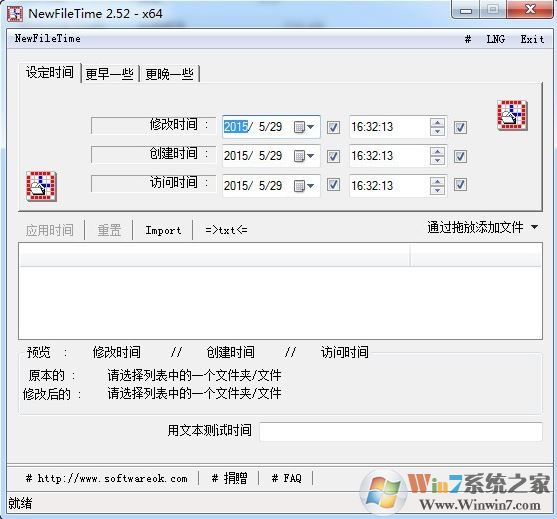Image resolution: width=557 pixels, height=519 pixels.
Task: Click the 用文本测试时间 input box
Action: tap(401, 432)
